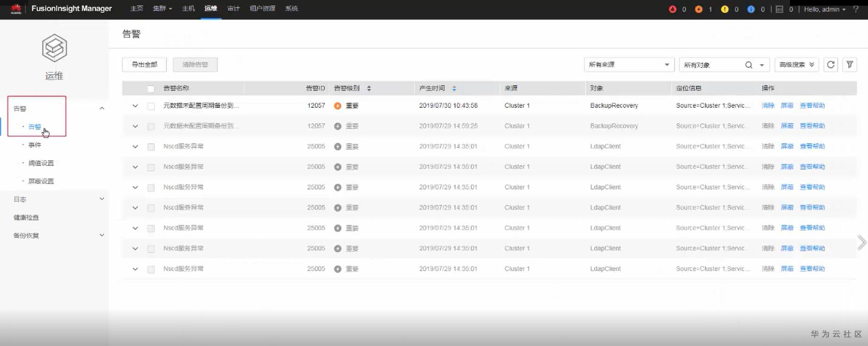Click 清除 for the 14:59:25 alarm

pos(768,126)
